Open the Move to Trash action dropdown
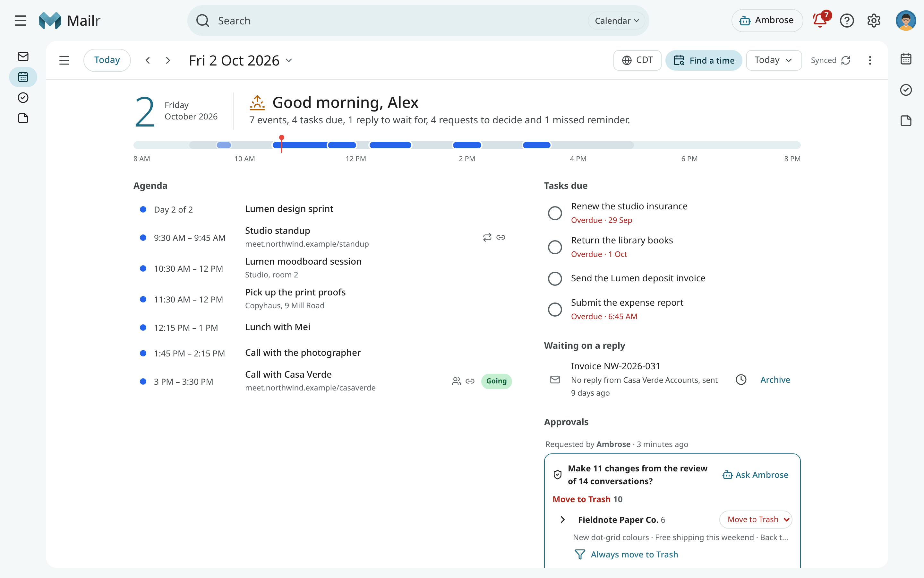The image size is (924, 578). pos(756,520)
